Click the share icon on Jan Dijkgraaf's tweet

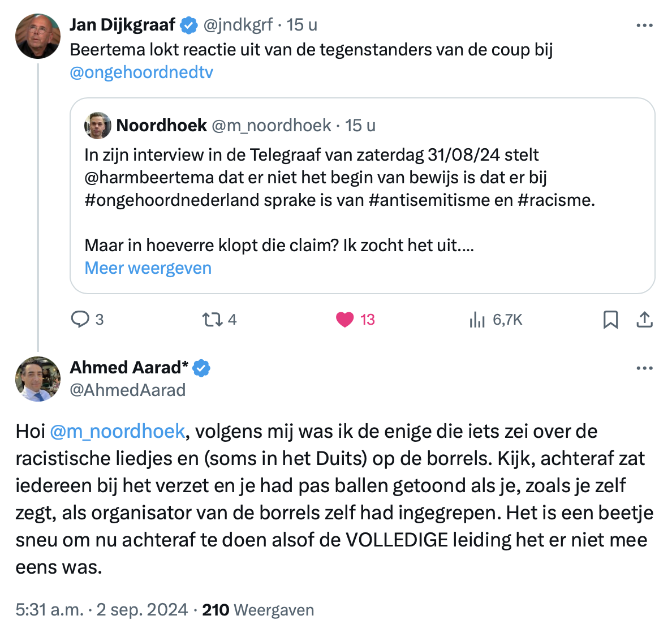point(644,320)
